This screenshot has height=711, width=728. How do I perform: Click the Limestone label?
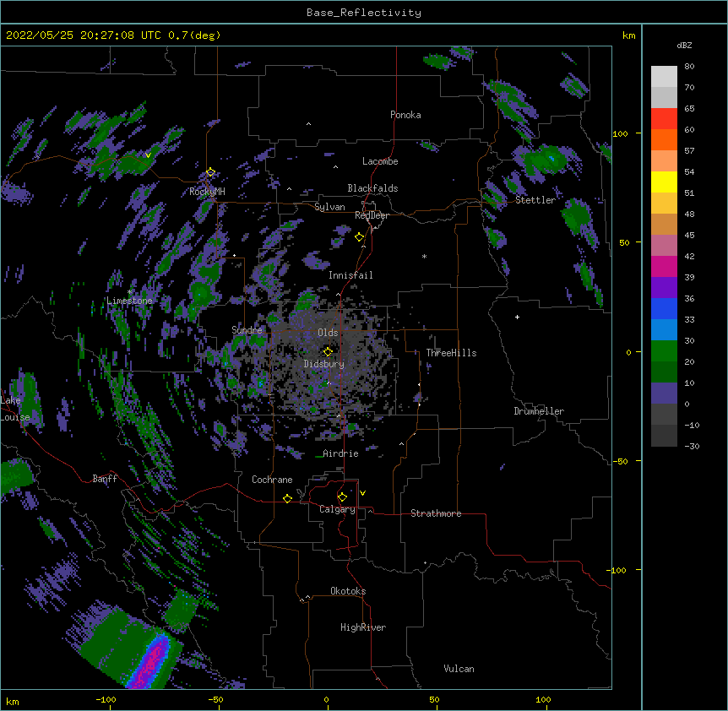pyautogui.click(x=129, y=301)
